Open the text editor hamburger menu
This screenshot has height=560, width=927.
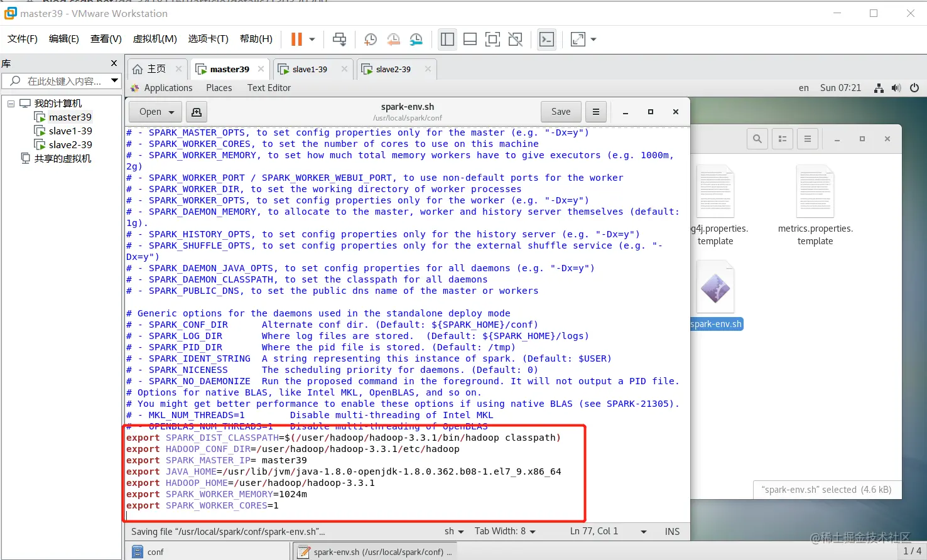[596, 112]
